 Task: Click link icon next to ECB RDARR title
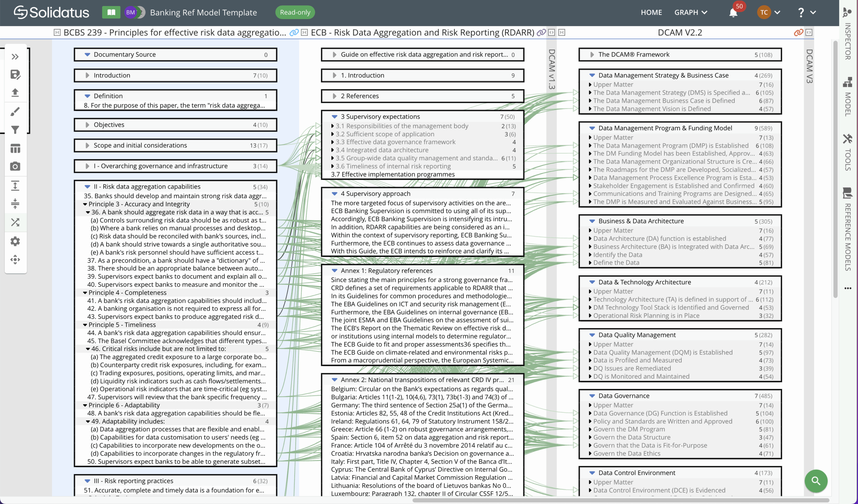(x=541, y=32)
